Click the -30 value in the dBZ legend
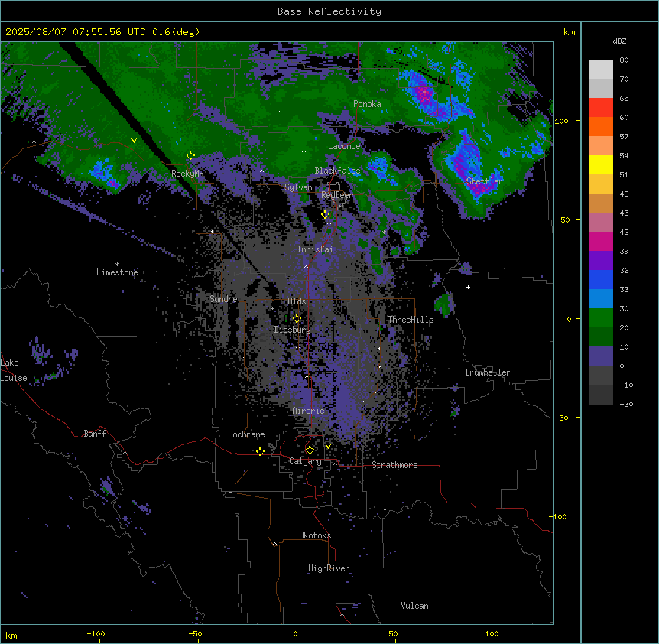 tap(626, 405)
